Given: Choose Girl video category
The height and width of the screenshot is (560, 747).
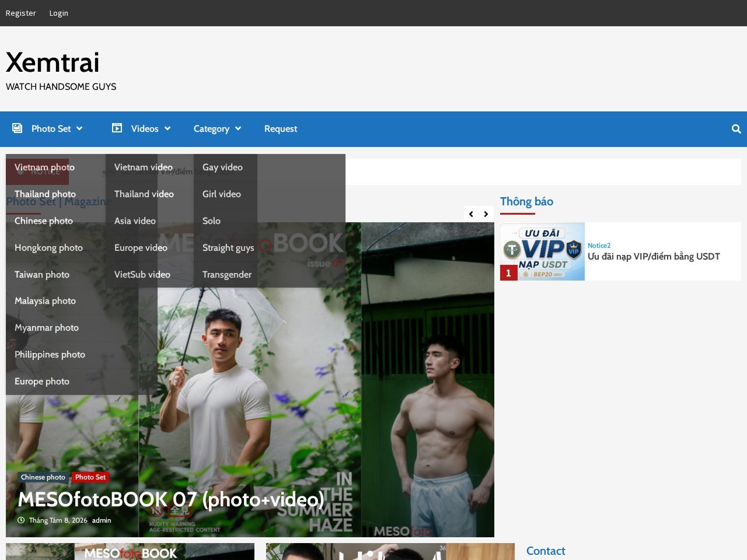Looking at the screenshot, I should 222,194.
